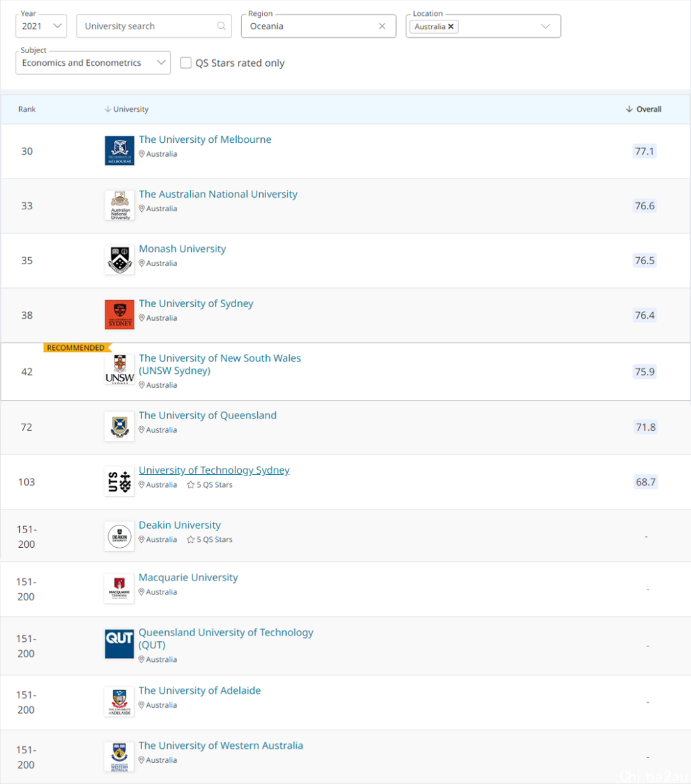The image size is (691, 784).
Task: Click the UTS logo icon
Action: click(120, 482)
